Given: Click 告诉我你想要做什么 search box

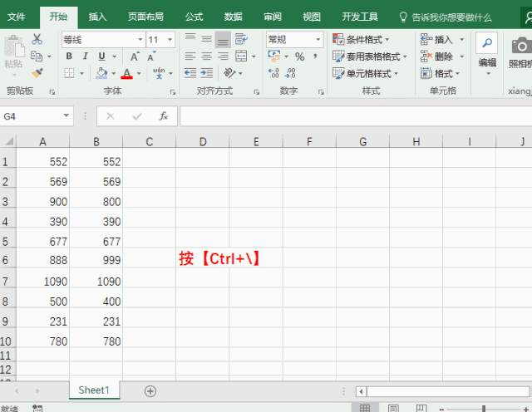Looking at the screenshot, I should [x=446, y=17].
